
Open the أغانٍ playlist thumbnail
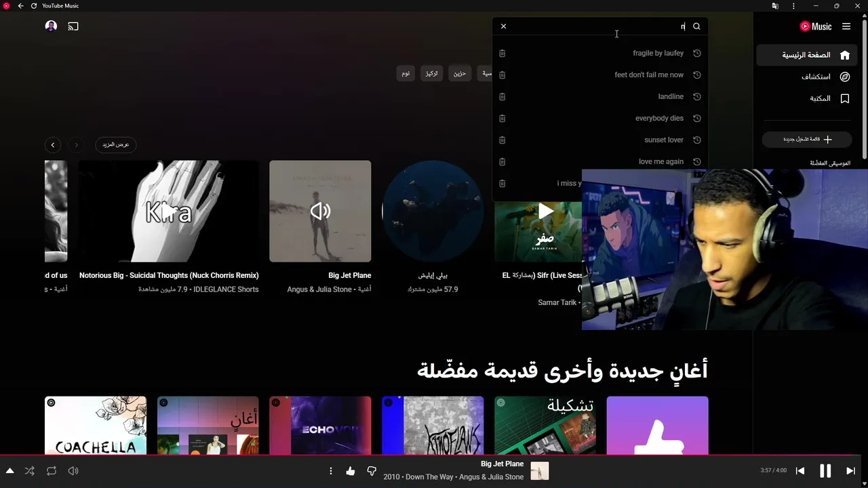point(208,426)
